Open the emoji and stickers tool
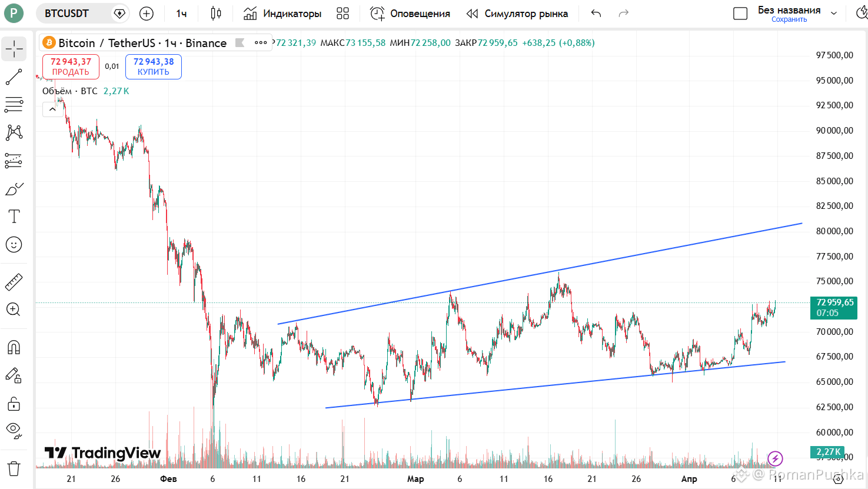The image size is (868, 489). tap(14, 244)
